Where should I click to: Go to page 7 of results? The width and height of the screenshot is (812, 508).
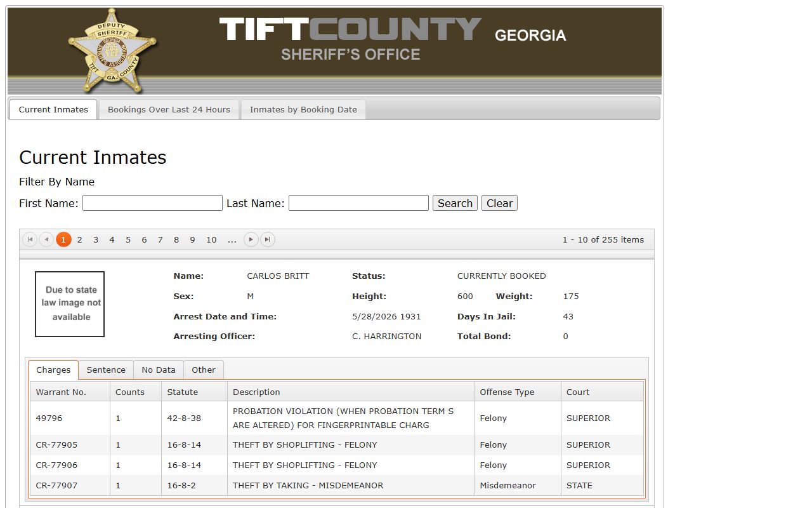click(x=160, y=239)
